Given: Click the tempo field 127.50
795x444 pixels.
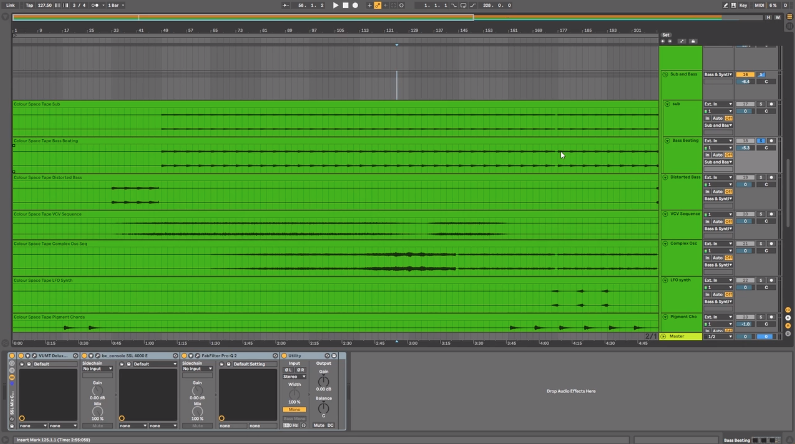Looking at the screenshot, I should [45, 5].
